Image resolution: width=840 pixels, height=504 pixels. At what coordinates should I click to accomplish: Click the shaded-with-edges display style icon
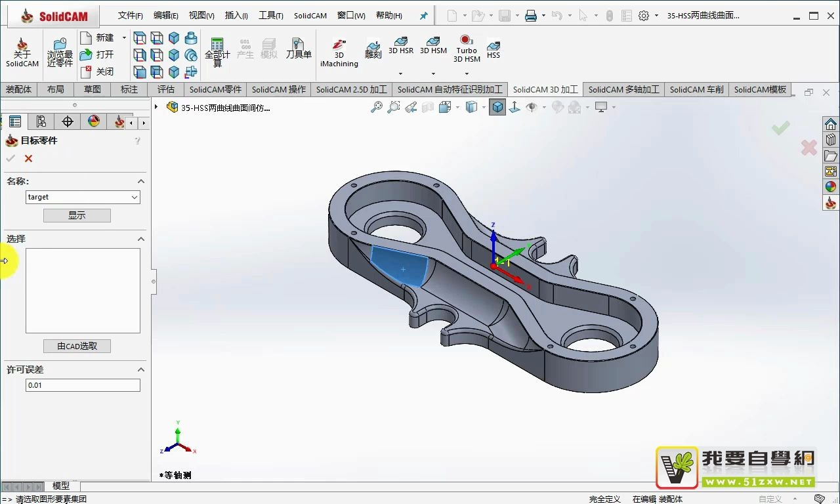(498, 107)
